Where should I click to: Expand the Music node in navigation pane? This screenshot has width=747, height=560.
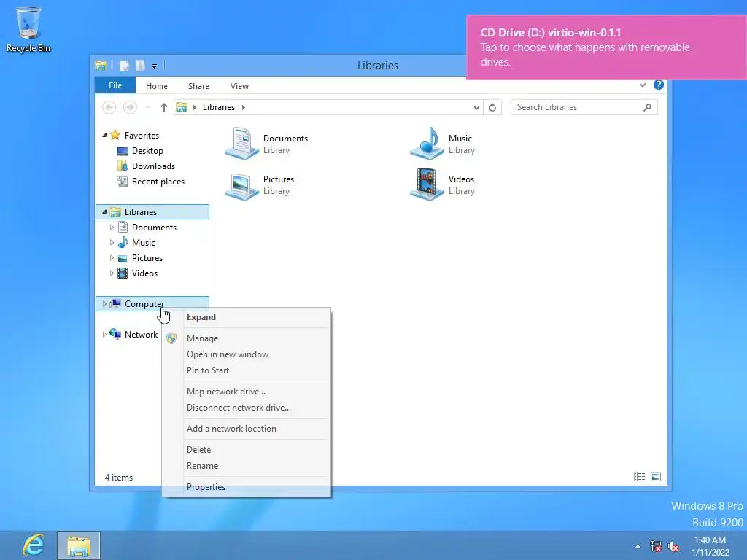point(112,242)
